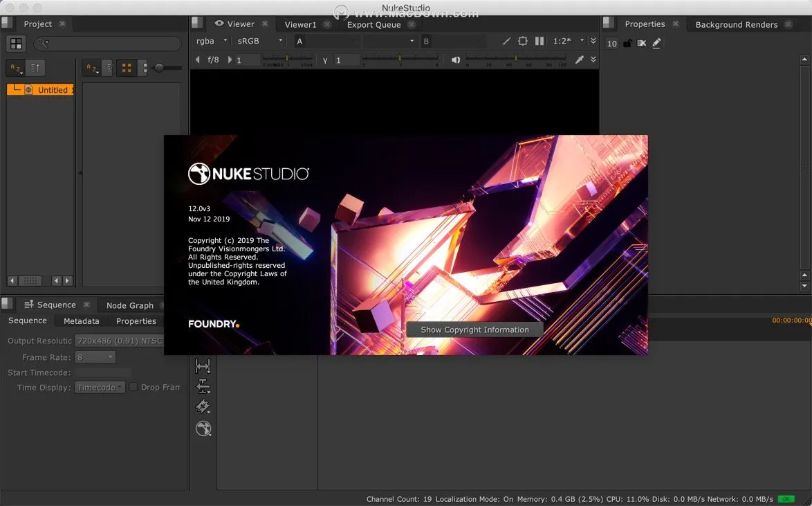Pause the Viewer updates
The height and width of the screenshot is (506, 812).
(539, 41)
